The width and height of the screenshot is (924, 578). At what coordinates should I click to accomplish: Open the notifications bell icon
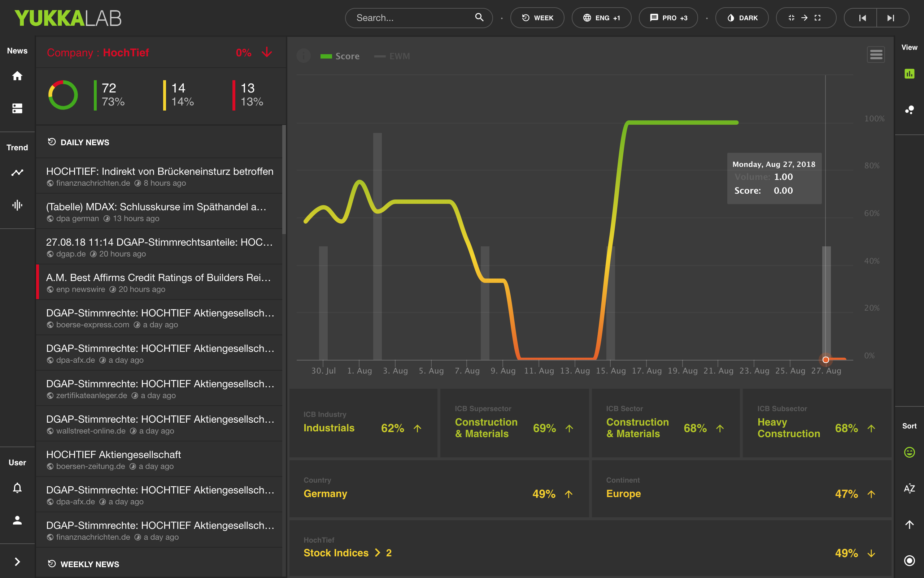17,488
